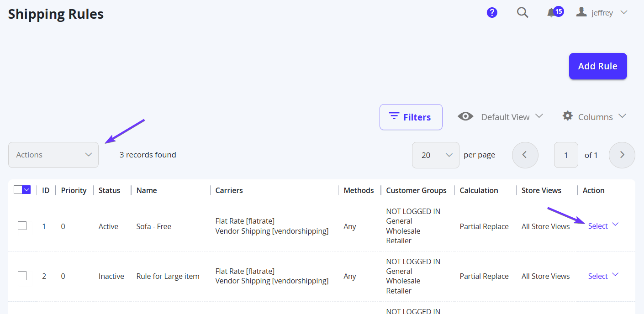
Task: Click the 'Active' status cell
Action: click(109, 226)
